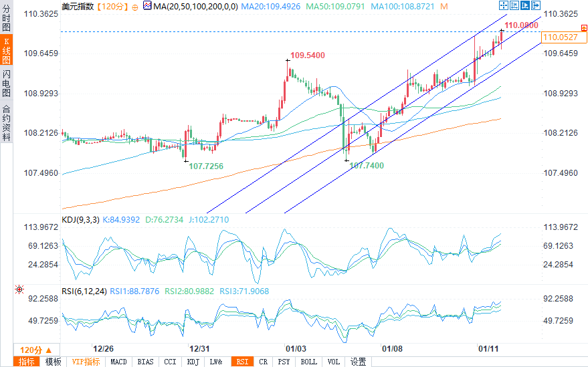Click the MA indicator chart icon

147,5
